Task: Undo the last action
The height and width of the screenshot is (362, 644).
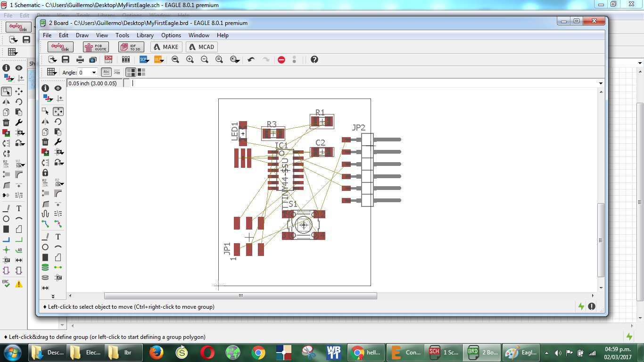Action: point(251,59)
